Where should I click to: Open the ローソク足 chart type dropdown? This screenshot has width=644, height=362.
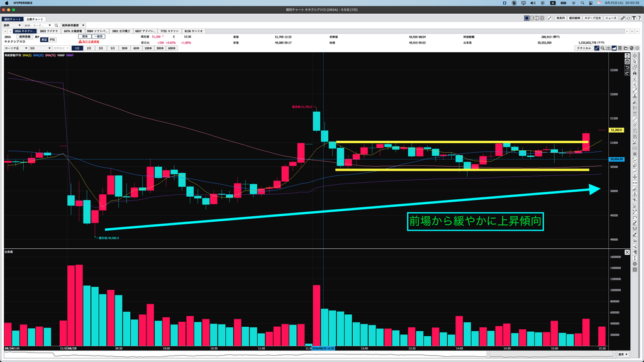[x=16, y=48]
